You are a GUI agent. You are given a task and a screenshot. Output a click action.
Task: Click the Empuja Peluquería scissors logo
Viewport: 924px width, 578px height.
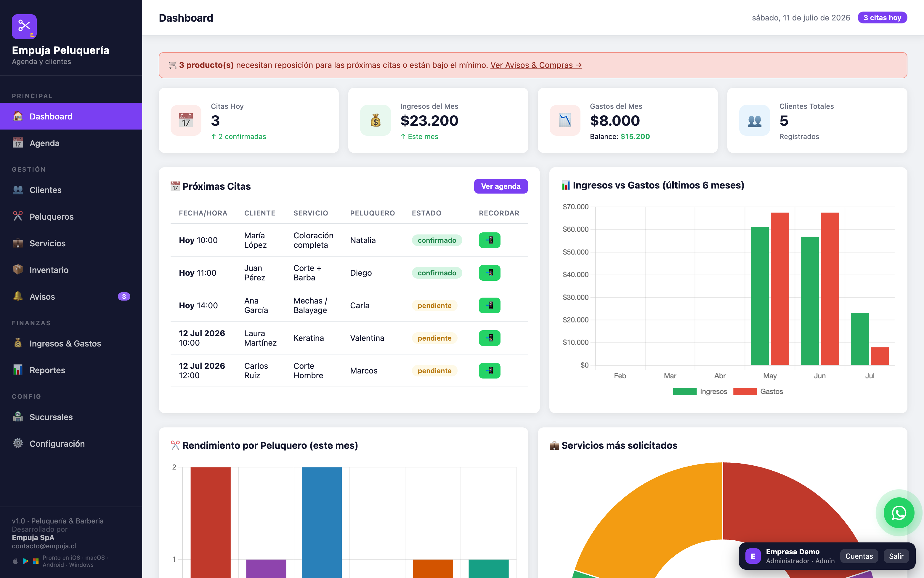[24, 27]
